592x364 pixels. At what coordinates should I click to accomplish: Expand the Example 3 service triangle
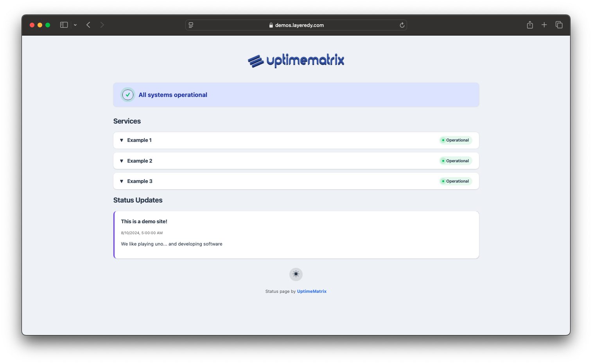point(122,181)
